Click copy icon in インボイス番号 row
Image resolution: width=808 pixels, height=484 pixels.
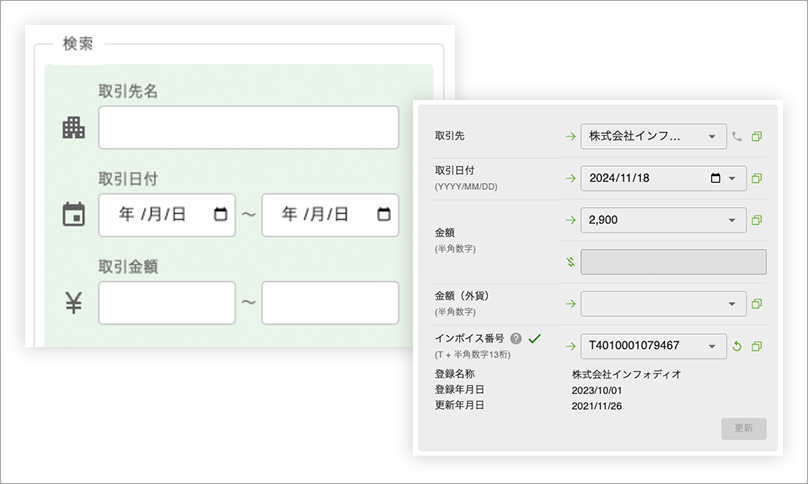tap(756, 346)
